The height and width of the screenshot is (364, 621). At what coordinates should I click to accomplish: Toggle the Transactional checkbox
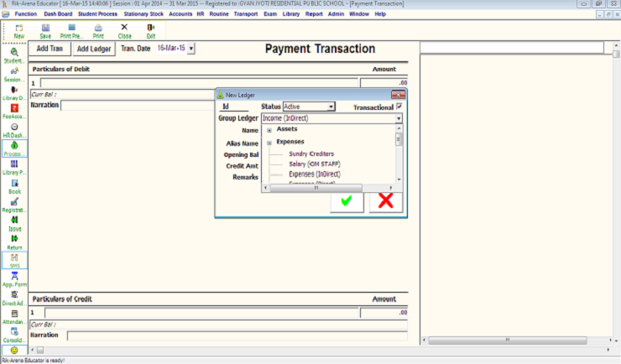399,107
